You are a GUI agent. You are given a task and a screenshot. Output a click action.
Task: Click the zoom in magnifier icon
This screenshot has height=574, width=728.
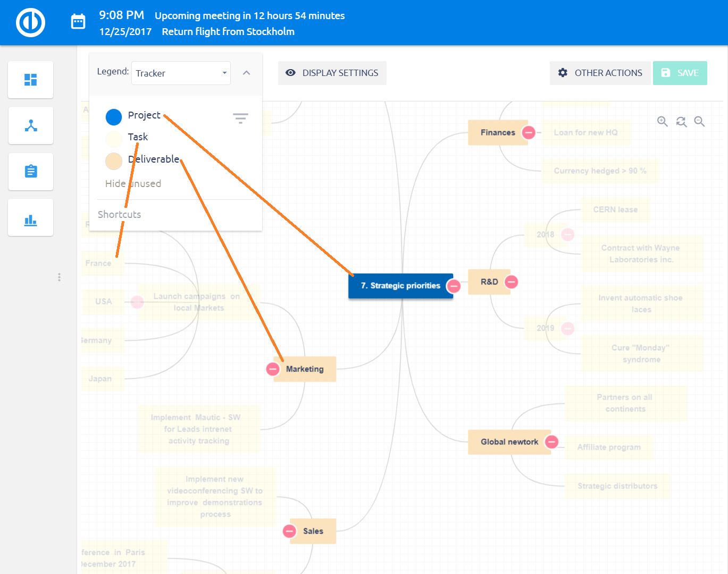663,122
